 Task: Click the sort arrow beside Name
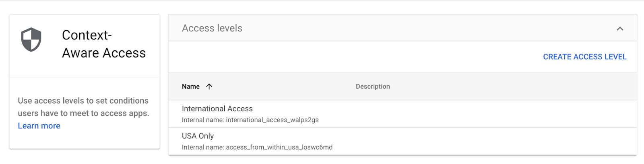point(209,86)
